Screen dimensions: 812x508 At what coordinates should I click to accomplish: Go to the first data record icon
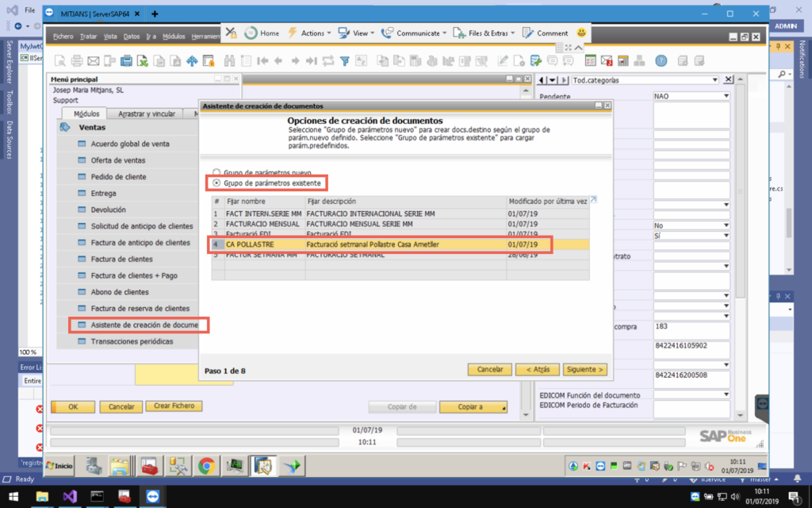point(262,61)
